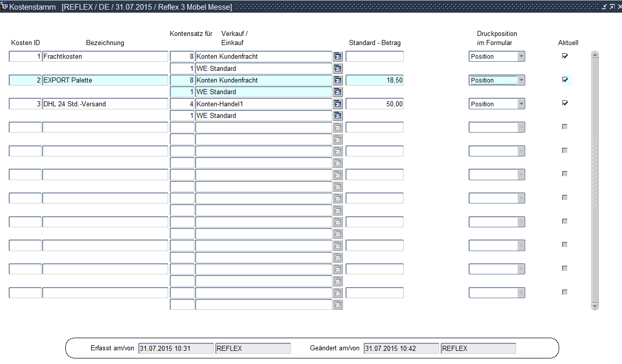Viewport: 622px width, 364px height.
Task: Click lookup icon for EXPORT Palette WE Standard
Action: point(338,92)
